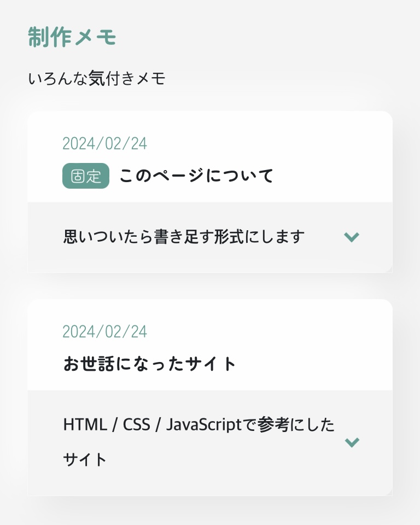Click the word CSS in the second summary

[x=136, y=424]
